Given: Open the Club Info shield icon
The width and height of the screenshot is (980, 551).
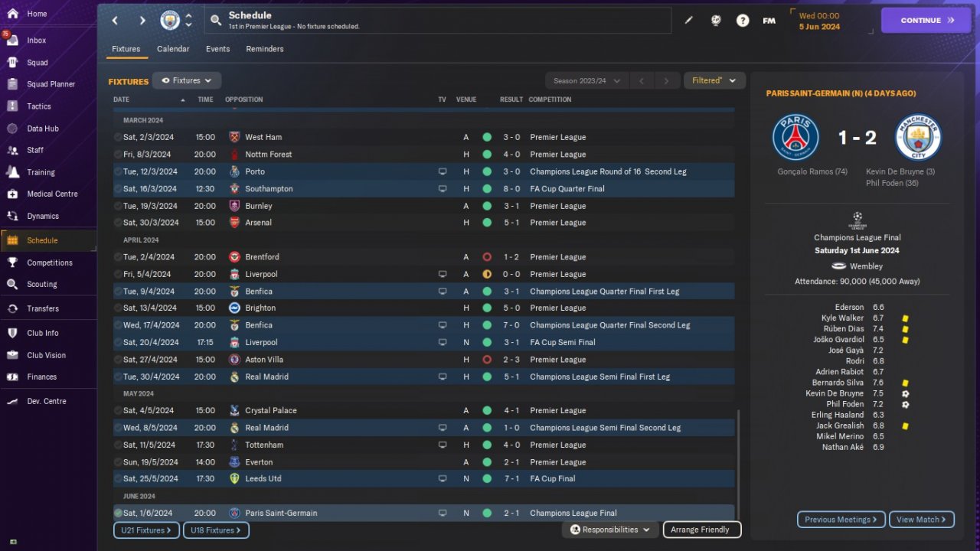Looking at the screenshot, I should point(12,333).
